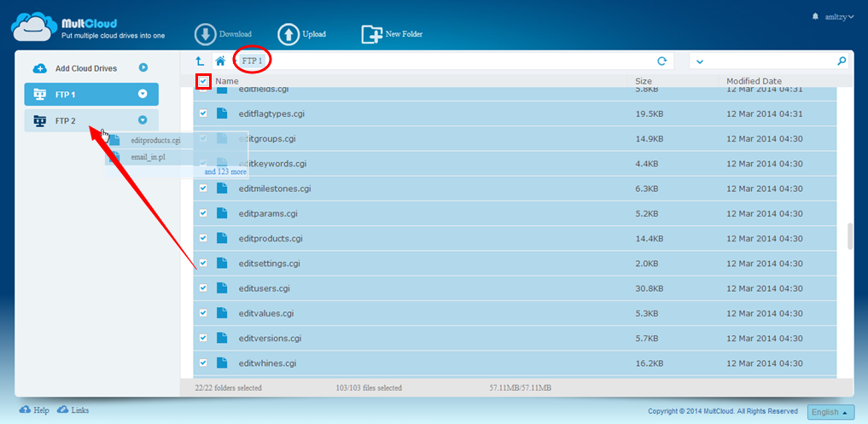The height and width of the screenshot is (424, 868).
Task: Refresh the file list
Action: pos(661,61)
